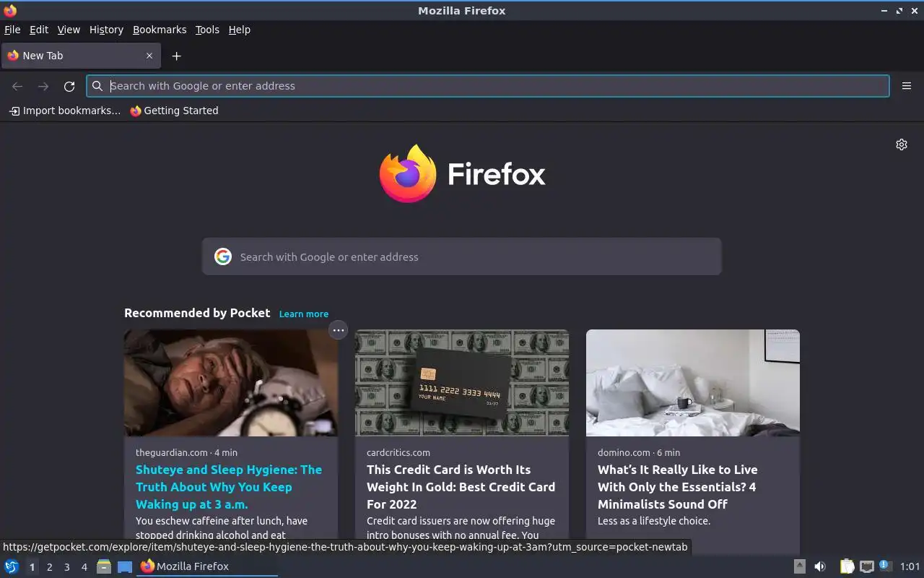The height and width of the screenshot is (578, 924).
Task: Click the show desktop taskbar icon
Action: coord(125,566)
